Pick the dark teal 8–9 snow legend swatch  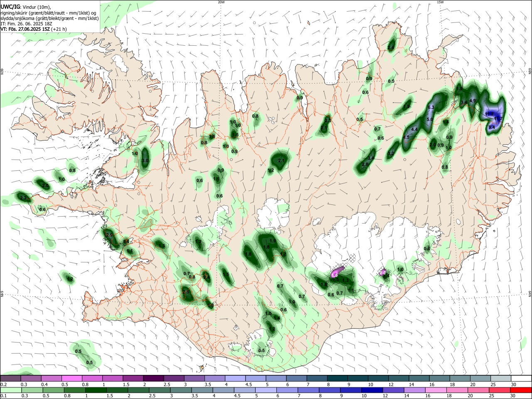pos(337,378)
